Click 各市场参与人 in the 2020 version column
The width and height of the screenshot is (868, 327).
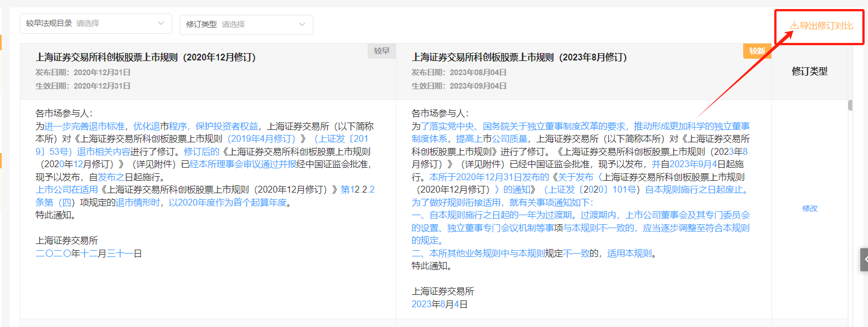(x=64, y=114)
